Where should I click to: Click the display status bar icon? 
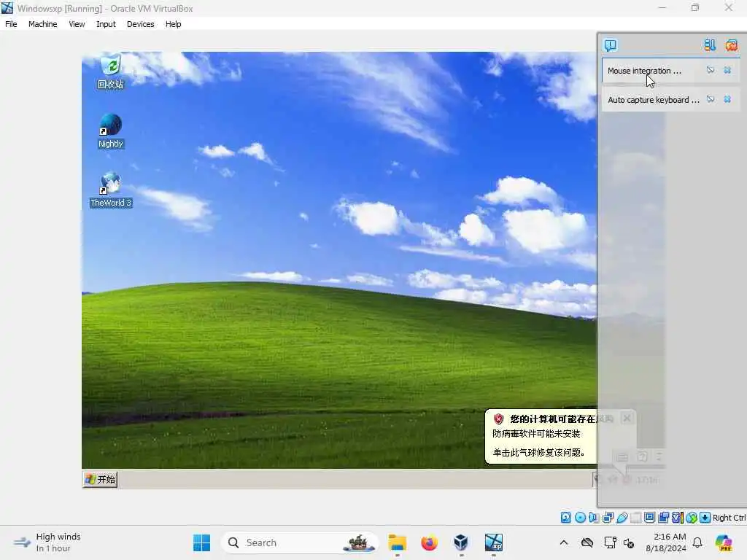(x=649, y=518)
